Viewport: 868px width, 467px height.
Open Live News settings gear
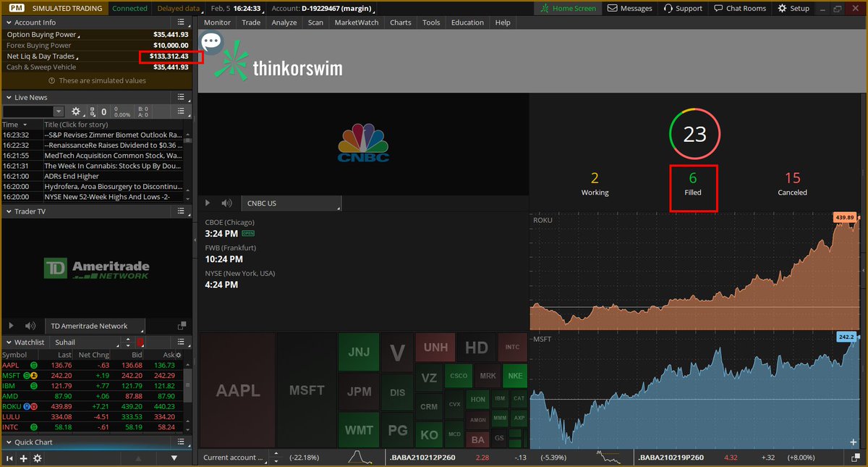tap(76, 112)
